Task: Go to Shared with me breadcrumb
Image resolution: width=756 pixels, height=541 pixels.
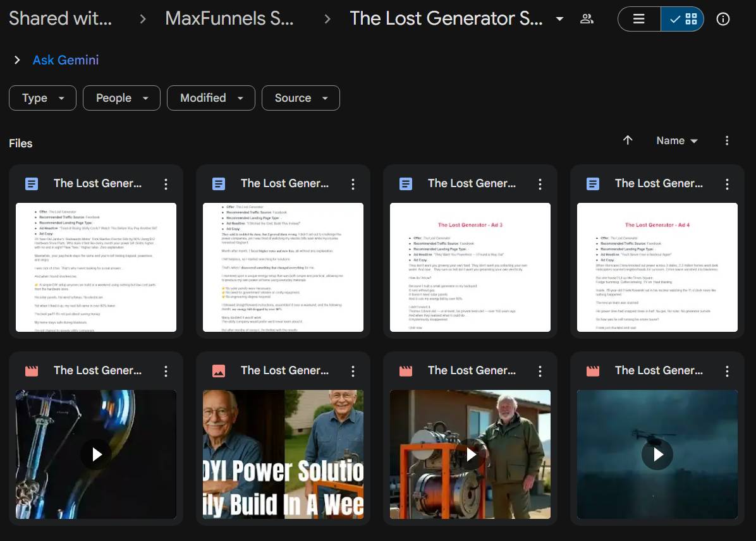Action: (60, 18)
